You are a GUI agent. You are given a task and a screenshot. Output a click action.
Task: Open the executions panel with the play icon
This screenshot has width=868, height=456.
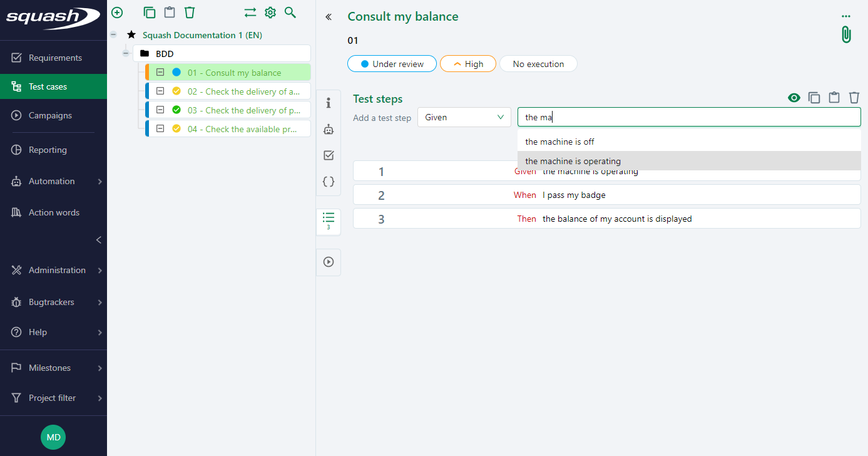point(328,262)
